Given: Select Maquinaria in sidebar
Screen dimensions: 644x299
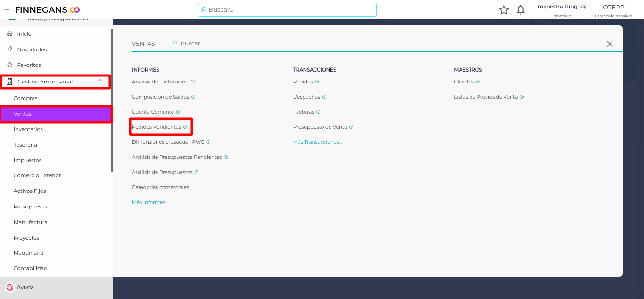Looking at the screenshot, I should 28,253.
